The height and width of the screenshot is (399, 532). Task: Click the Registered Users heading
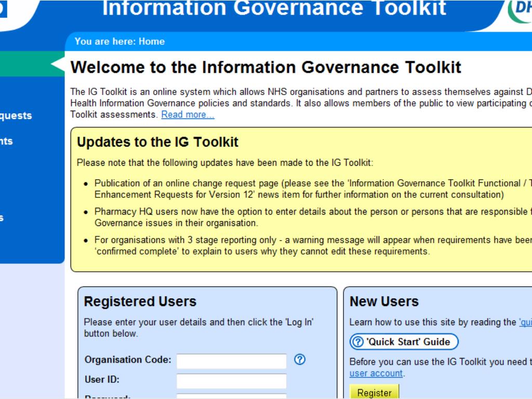140,302
